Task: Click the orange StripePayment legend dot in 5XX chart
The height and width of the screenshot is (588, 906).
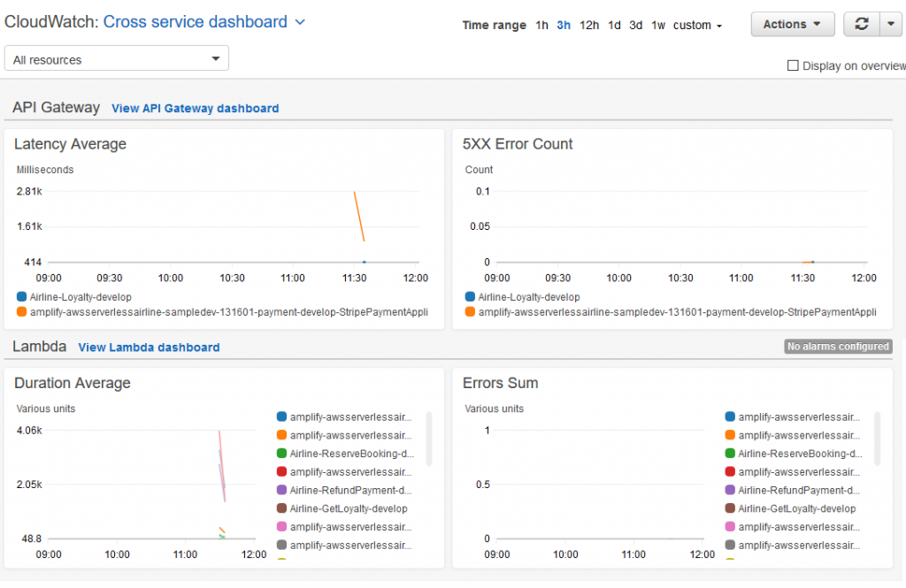Action: (x=470, y=312)
